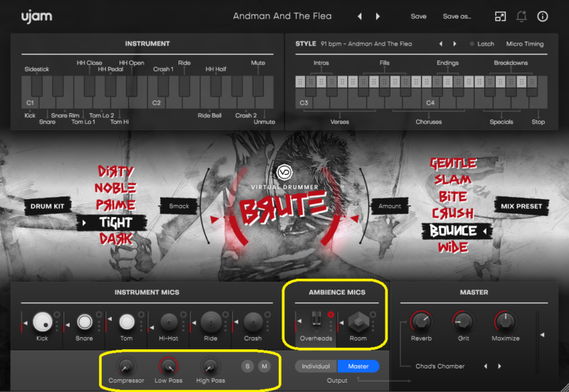Adjust the Compressor knob
The height and width of the screenshot is (392, 569).
click(126, 366)
